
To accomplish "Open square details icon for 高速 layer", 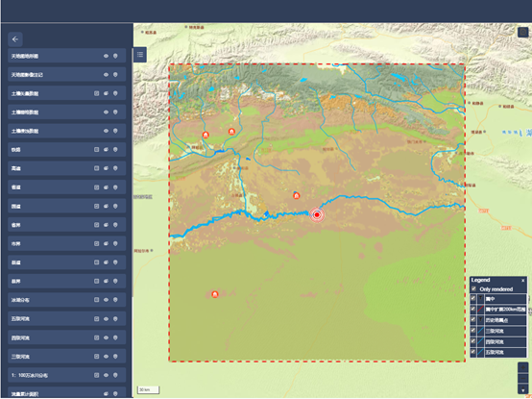I will click(97, 168).
